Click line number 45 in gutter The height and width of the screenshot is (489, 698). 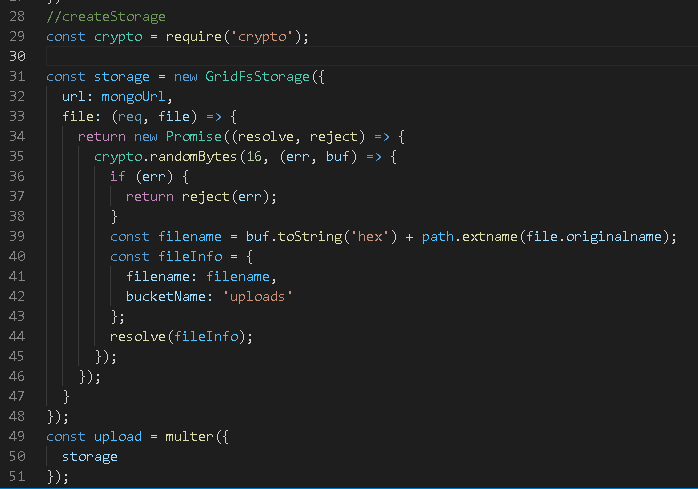(17, 357)
